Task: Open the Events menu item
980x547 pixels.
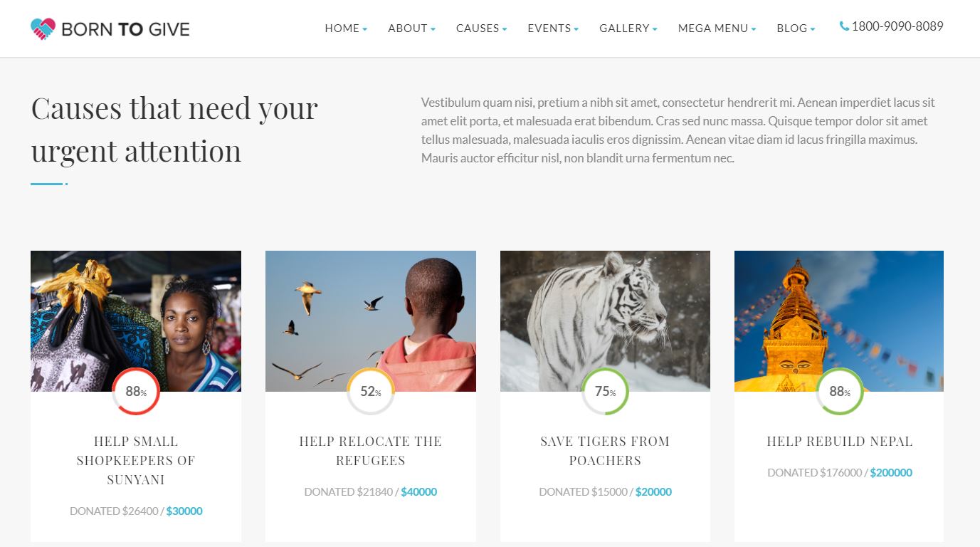Action: pos(549,28)
